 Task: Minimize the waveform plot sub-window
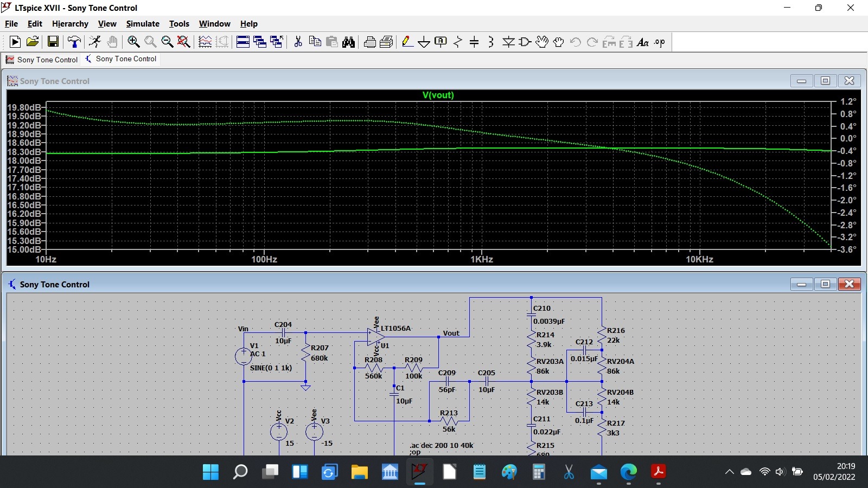[801, 81]
